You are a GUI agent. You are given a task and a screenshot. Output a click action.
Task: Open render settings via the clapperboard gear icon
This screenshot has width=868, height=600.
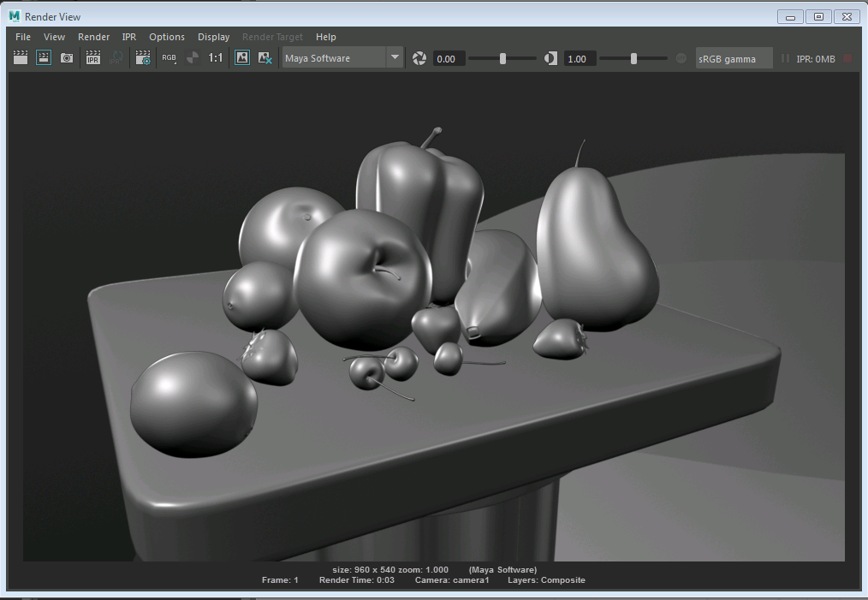[143, 57]
